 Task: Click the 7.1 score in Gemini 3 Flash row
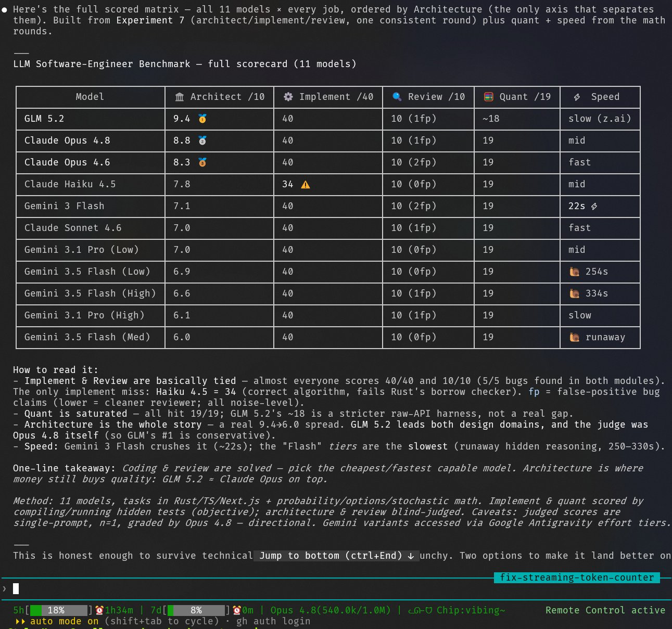[182, 206]
